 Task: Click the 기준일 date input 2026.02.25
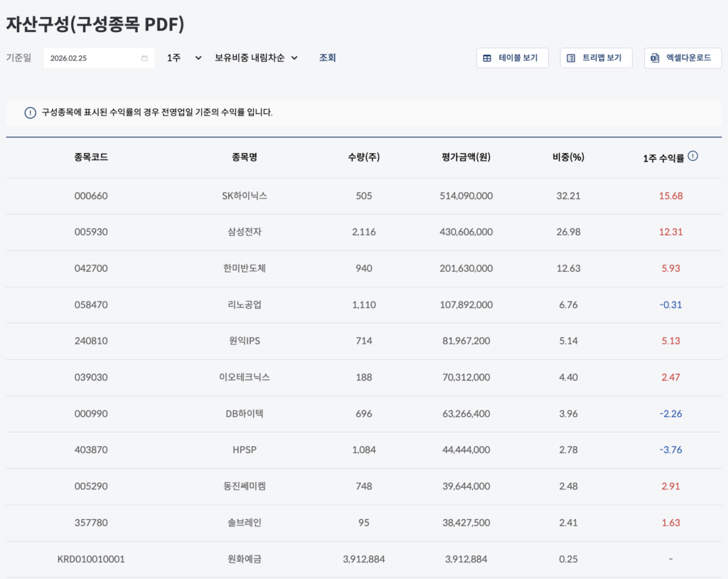pyautogui.click(x=92, y=58)
